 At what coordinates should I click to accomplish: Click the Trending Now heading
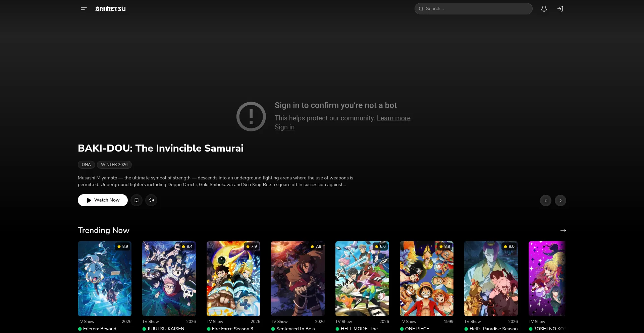click(x=104, y=230)
